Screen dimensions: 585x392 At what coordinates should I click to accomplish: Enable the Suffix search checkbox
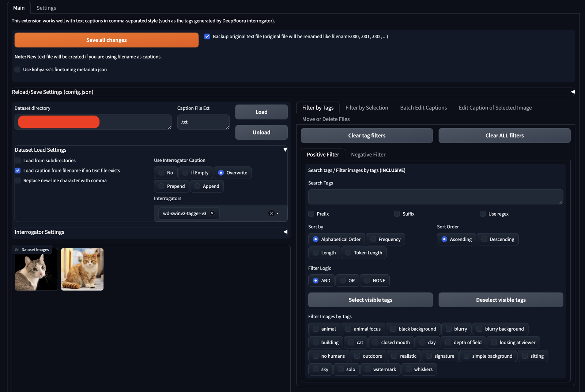(x=397, y=214)
